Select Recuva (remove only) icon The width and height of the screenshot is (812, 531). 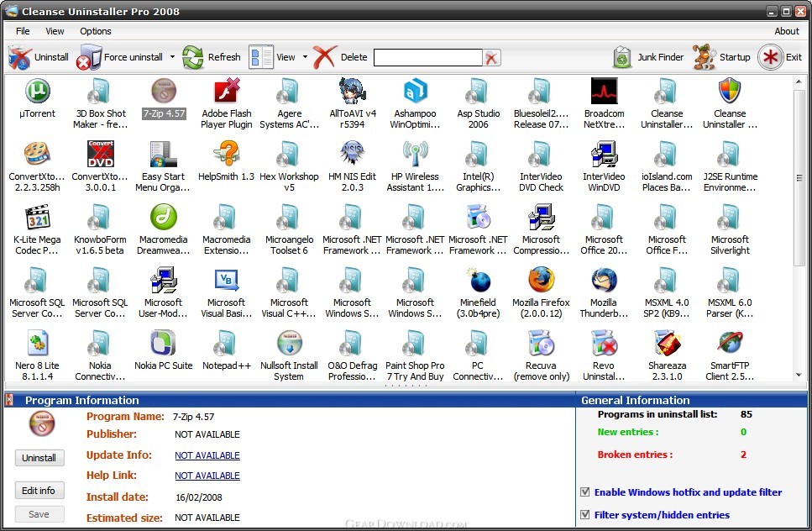(541, 343)
